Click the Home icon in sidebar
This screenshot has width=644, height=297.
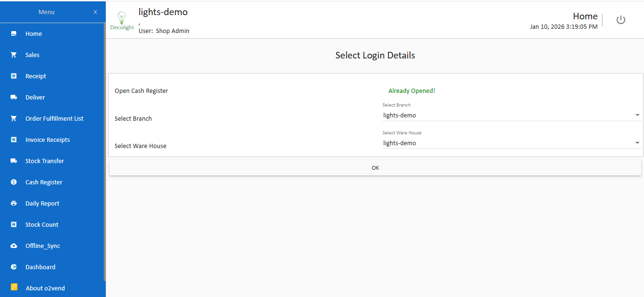tap(14, 34)
